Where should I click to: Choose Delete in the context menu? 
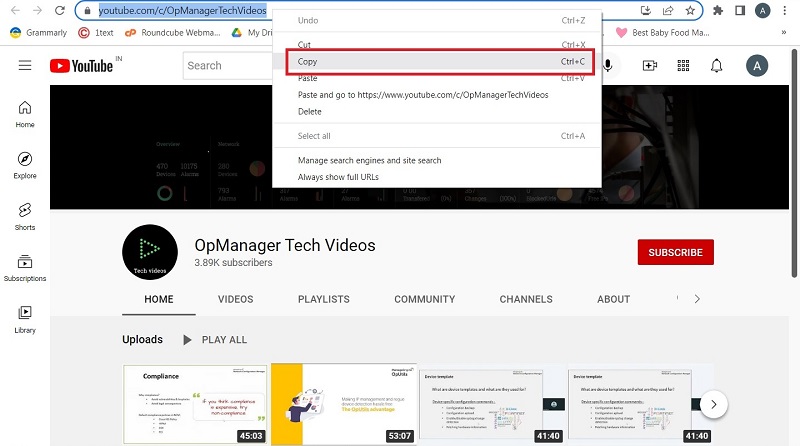[437, 112]
